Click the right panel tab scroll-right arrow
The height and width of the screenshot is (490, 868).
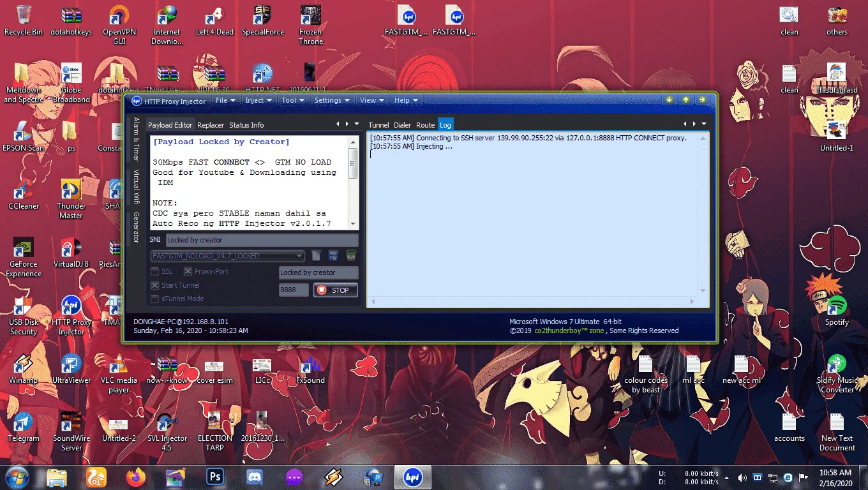[x=694, y=124]
